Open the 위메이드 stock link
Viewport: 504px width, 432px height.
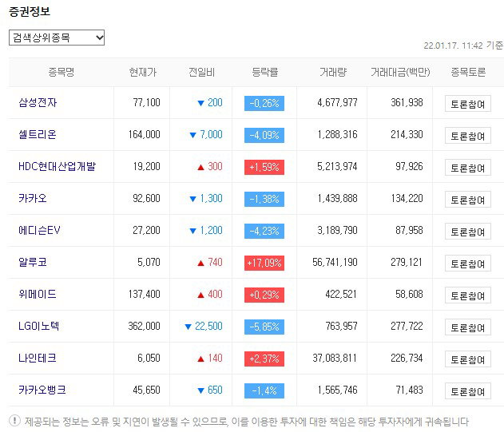point(38,294)
